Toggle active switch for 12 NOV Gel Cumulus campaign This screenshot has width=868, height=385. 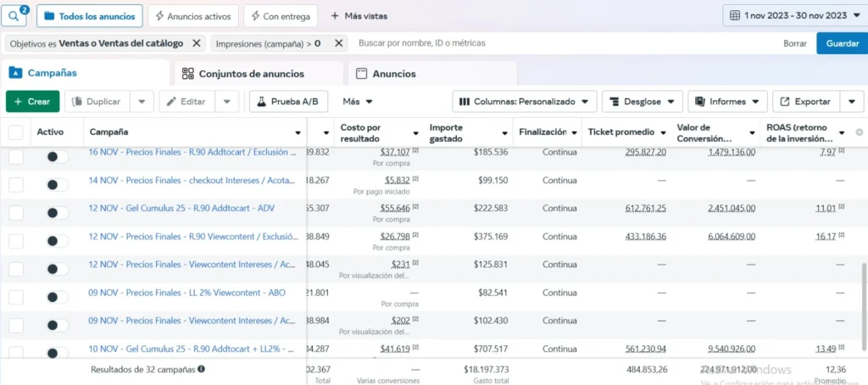point(58,212)
